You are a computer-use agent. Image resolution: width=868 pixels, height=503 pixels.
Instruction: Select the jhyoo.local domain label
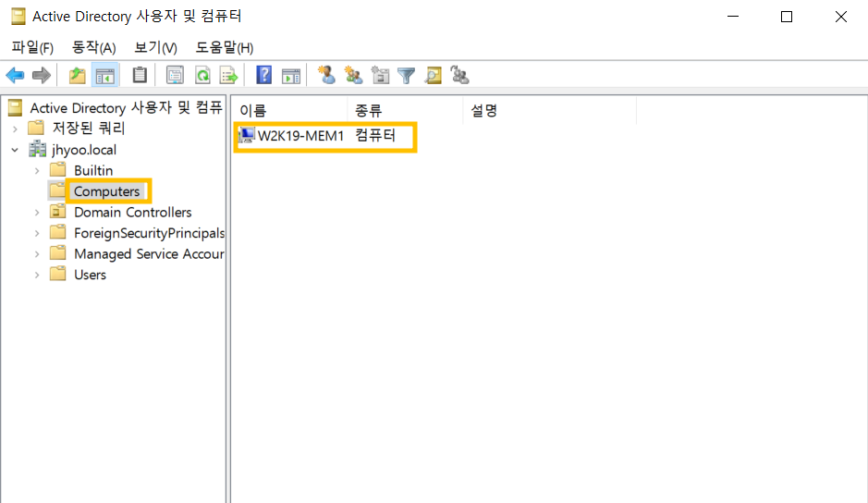(x=84, y=150)
